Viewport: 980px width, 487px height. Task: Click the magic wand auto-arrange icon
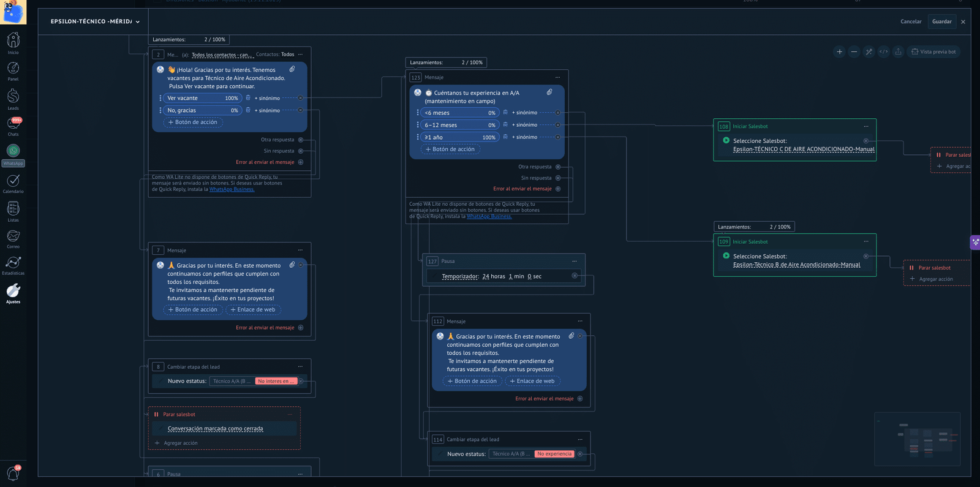coord(869,52)
